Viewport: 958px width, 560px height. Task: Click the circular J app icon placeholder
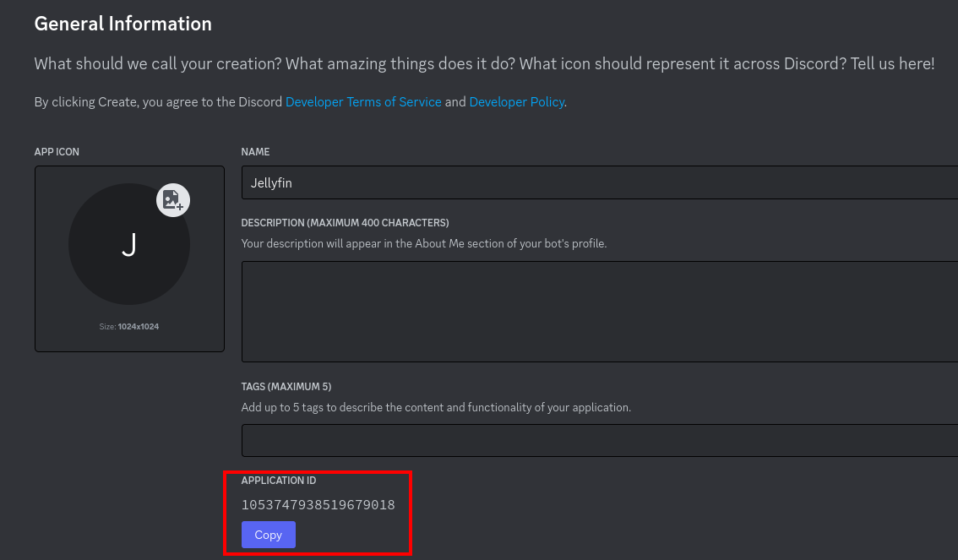pyautogui.click(x=128, y=243)
